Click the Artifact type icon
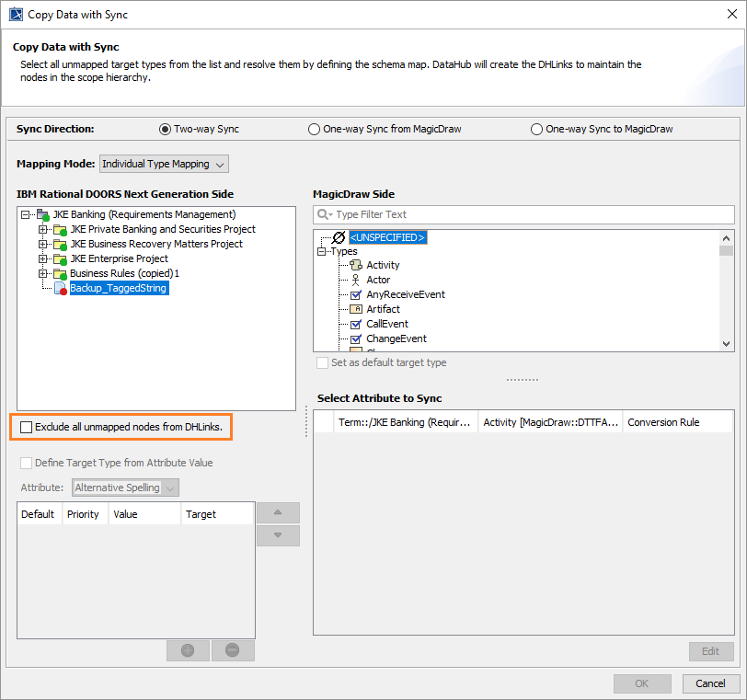The width and height of the screenshot is (747, 700). click(357, 309)
